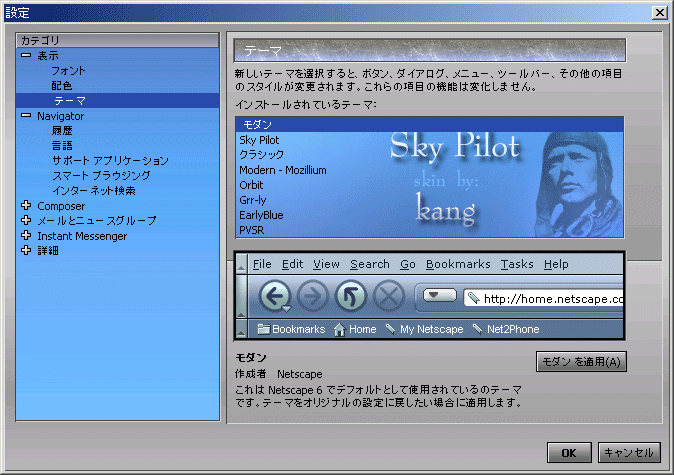Click the URL bar page icon
This screenshot has width=674, height=475.
pyautogui.click(x=473, y=297)
